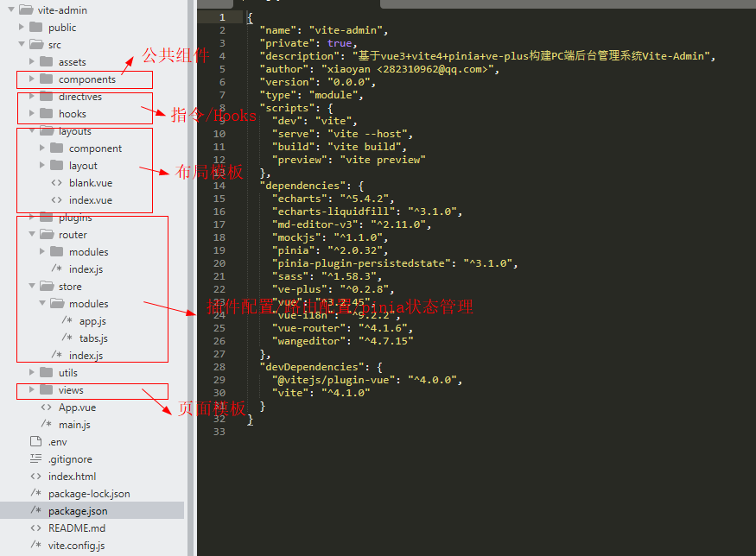Click the components folder icon
This screenshot has width=756, height=556.
click(47, 79)
